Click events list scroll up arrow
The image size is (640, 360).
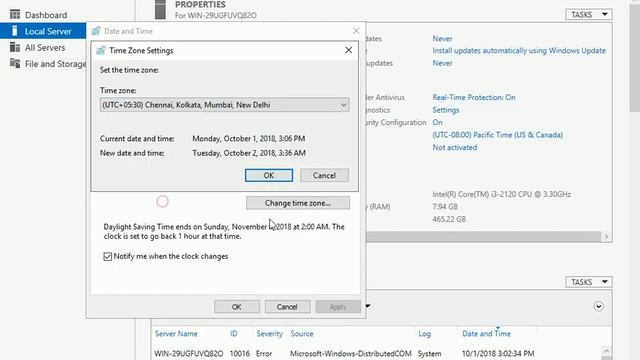(x=607, y=351)
